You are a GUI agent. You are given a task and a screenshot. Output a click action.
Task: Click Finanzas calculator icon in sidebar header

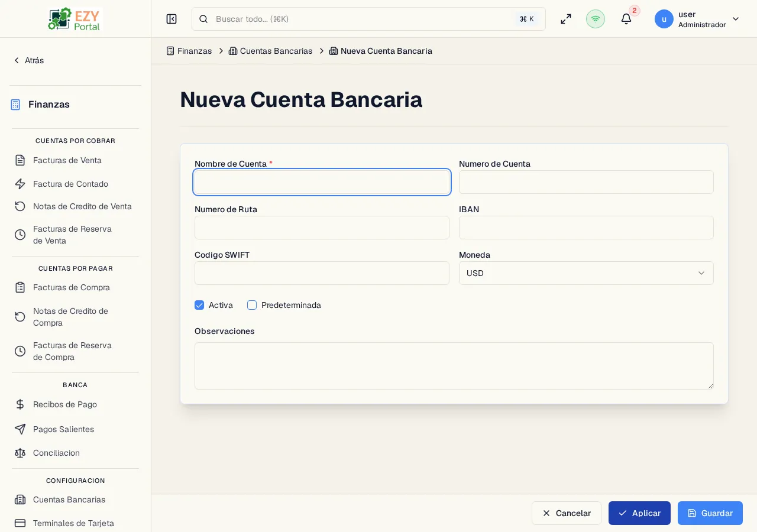[15, 105]
